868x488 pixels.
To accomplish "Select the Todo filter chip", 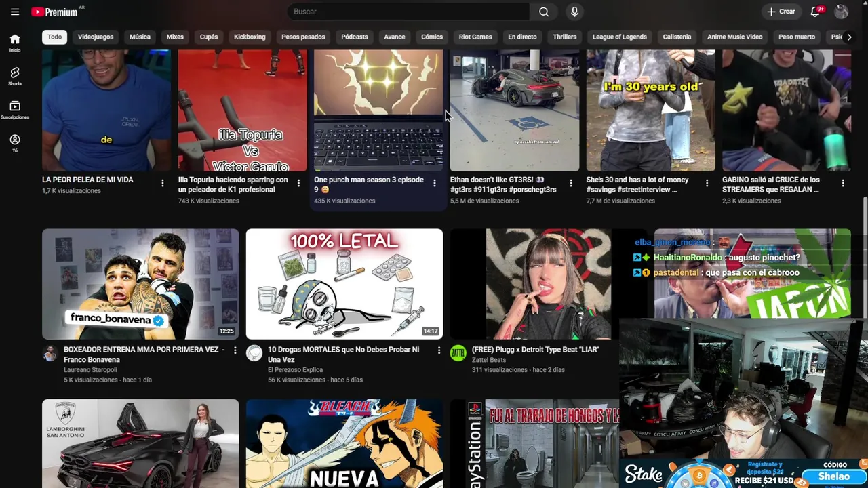I will (x=55, y=37).
